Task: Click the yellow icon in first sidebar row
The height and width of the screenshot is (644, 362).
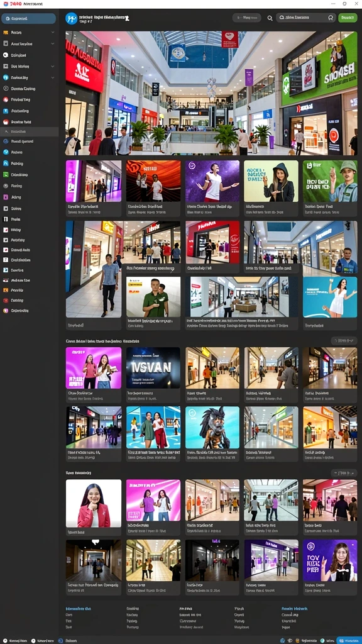Action: [5, 32]
